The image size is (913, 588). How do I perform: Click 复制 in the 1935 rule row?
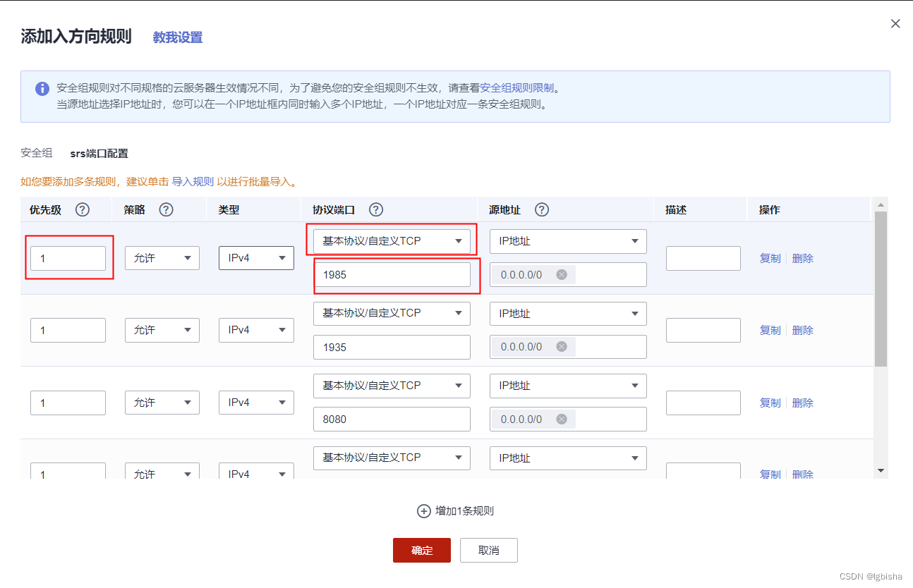[770, 331]
